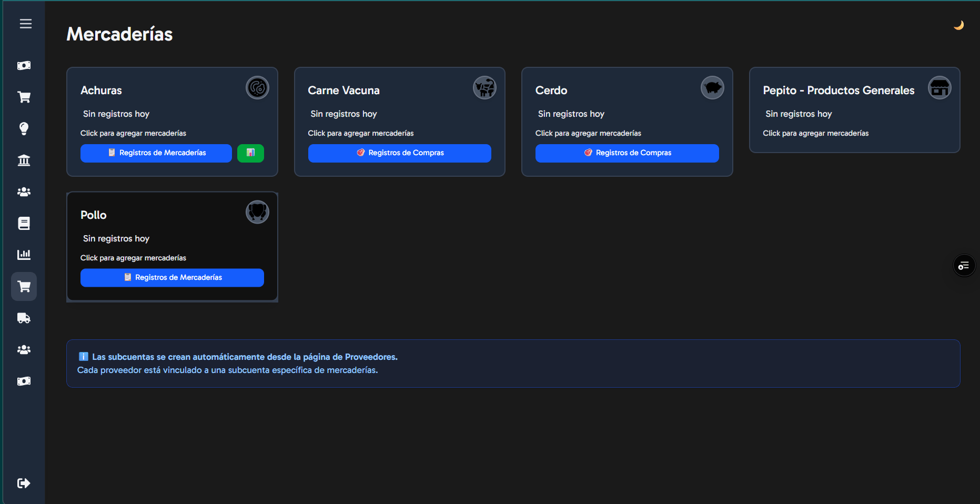980x504 pixels.
Task: Click the Cerdo pig icon
Action: 712,88
